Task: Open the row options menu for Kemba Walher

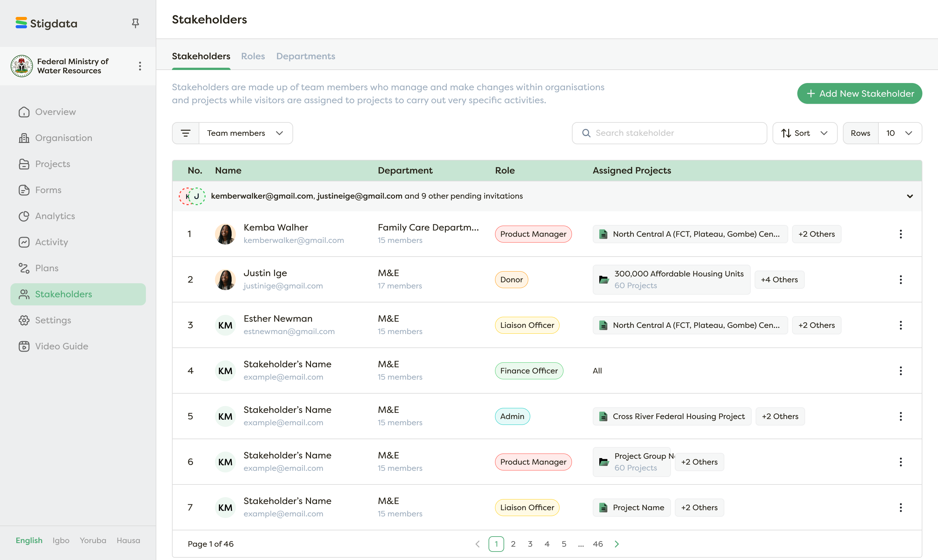Action: point(901,234)
